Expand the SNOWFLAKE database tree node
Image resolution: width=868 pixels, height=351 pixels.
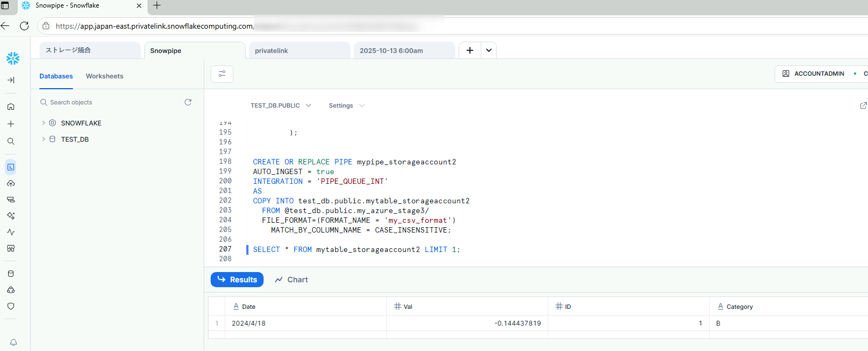click(x=44, y=123)
